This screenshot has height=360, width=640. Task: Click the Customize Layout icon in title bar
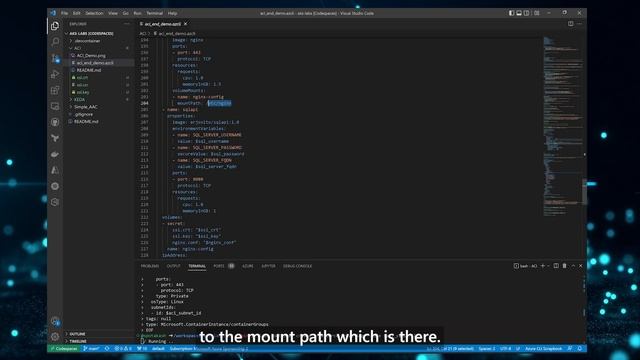[537, 13]
